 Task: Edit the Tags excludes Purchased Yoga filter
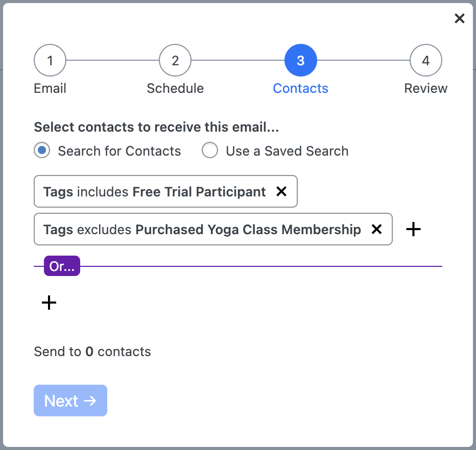[202, 229]
